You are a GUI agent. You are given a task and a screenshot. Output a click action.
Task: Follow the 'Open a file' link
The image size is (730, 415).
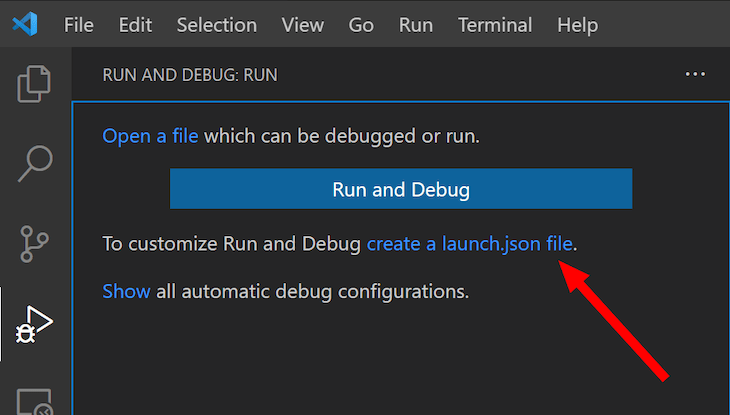pos(150,136)
